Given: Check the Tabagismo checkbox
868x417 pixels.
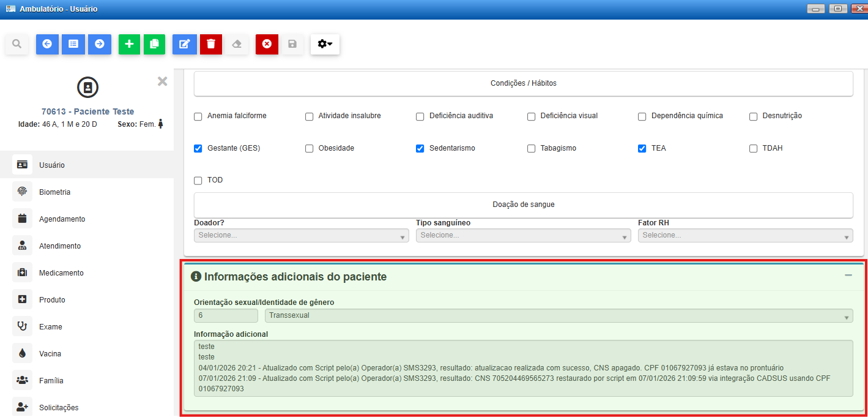Looking at the screenshot, I should click(x=532, y=148).
